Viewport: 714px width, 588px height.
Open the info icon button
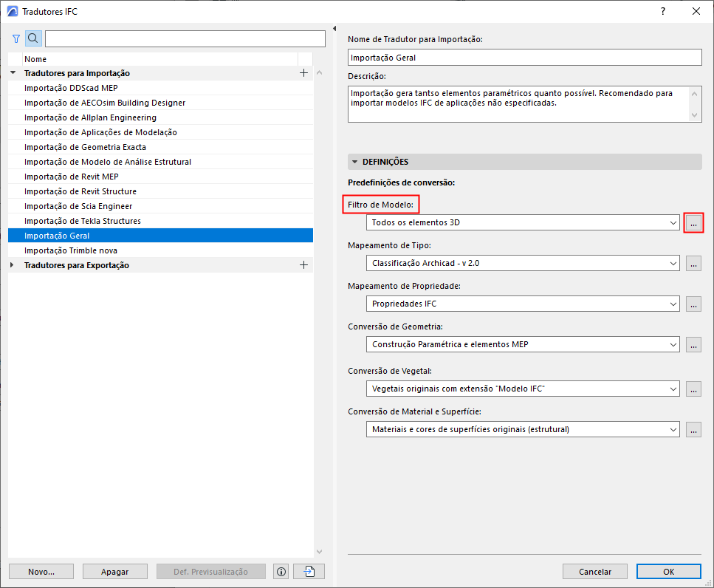tap(281, 572)
